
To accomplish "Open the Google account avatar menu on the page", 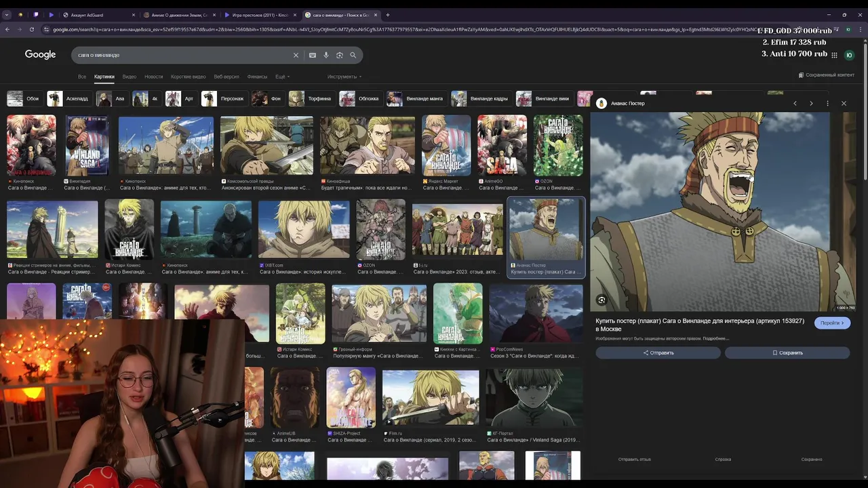I will 849,55.
